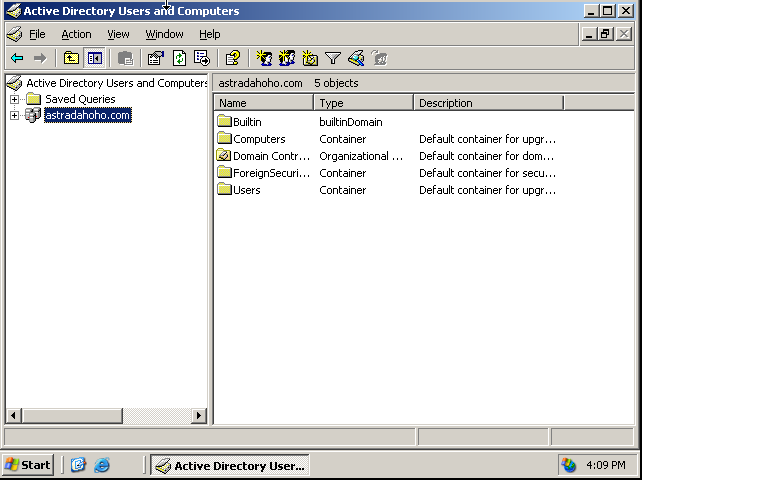
Task: Open the Windows Start menu
Action: click(28, 465)
